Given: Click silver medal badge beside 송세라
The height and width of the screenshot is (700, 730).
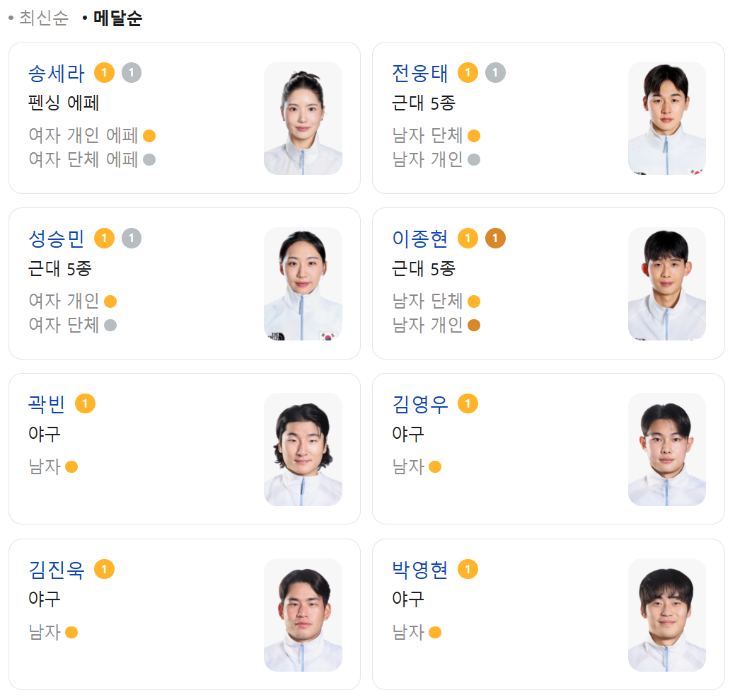Looking at the screenshot, I should (132, 73).
